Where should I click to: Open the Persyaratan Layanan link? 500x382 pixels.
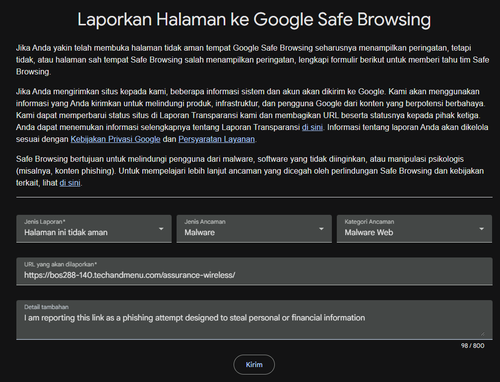pyautogui.click(x=216, y=139)
